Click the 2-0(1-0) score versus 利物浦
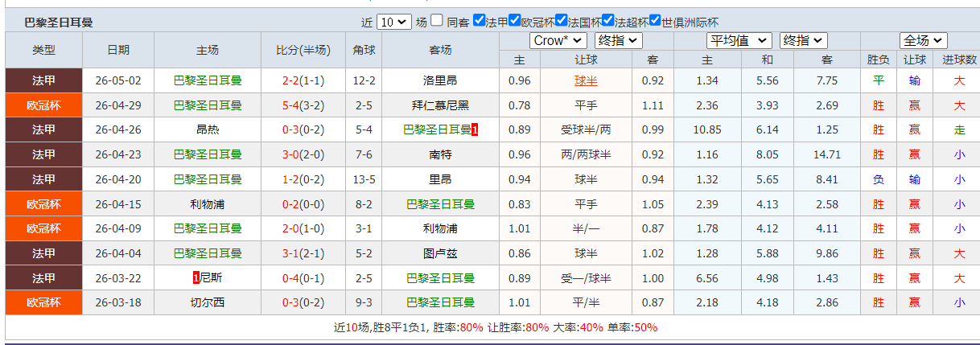Image resolution: width=980 pixels, height=345 pixels. (x=303, y=228)
